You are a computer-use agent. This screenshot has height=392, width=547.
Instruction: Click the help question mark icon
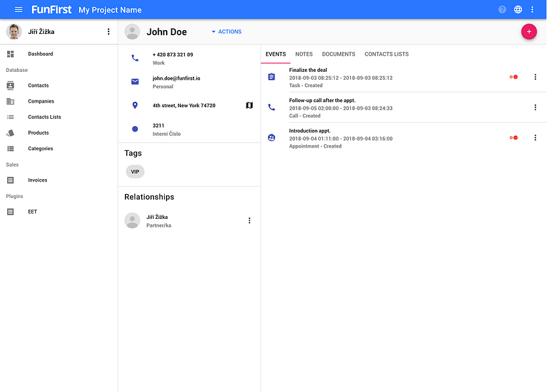pyautogui.click(x=502, y=10)
